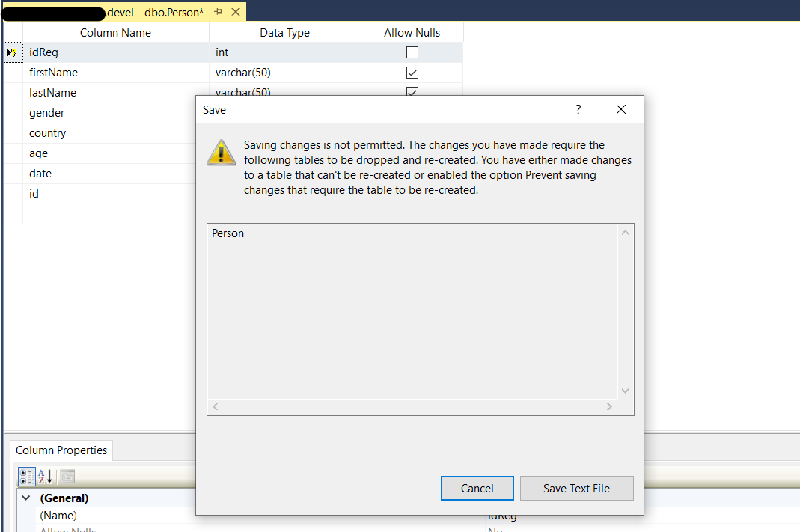Toggle Allow Nulls checkbox for lastName
Image resolution: width=800 pixels, height=532 pixels.
pyautogui.click(x=412, y=92)
